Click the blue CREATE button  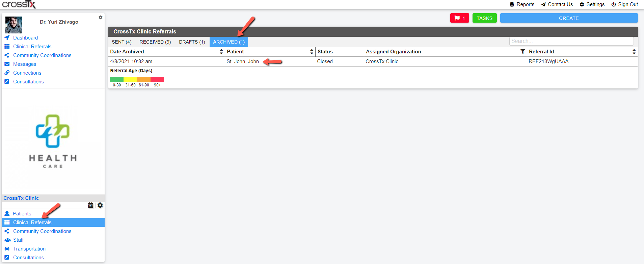point(569,18)
